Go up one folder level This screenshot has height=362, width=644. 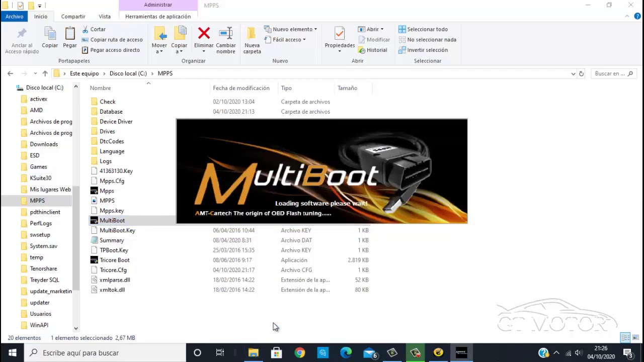[x=45, y=73]
